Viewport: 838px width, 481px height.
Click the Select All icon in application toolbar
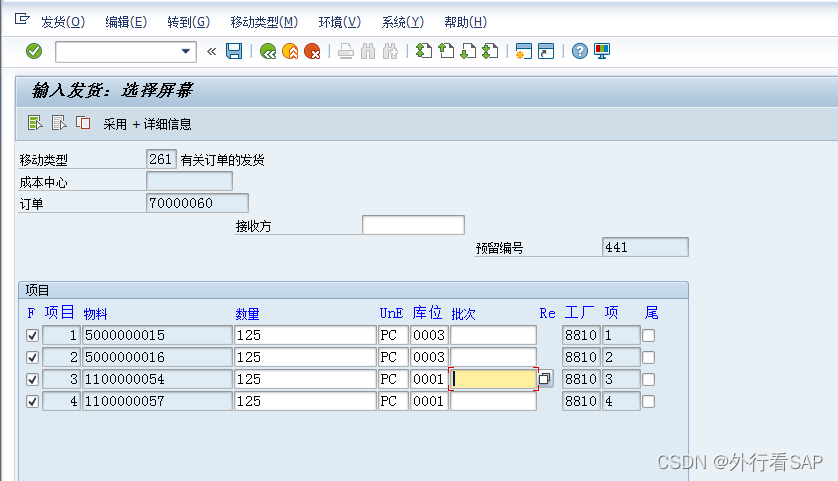point(35,123)
